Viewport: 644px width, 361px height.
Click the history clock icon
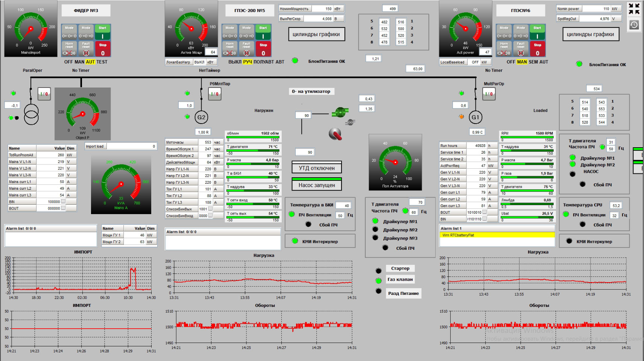point(634,25)
